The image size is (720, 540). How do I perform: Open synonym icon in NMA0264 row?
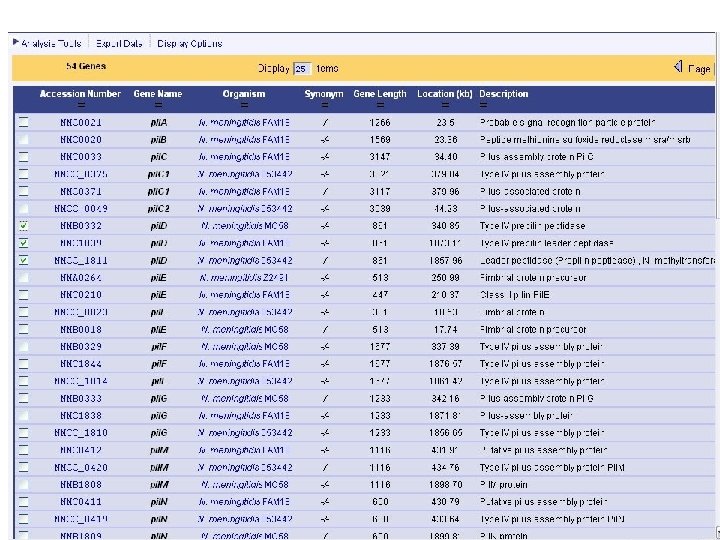pyautogui.click(x=325, y=278)
